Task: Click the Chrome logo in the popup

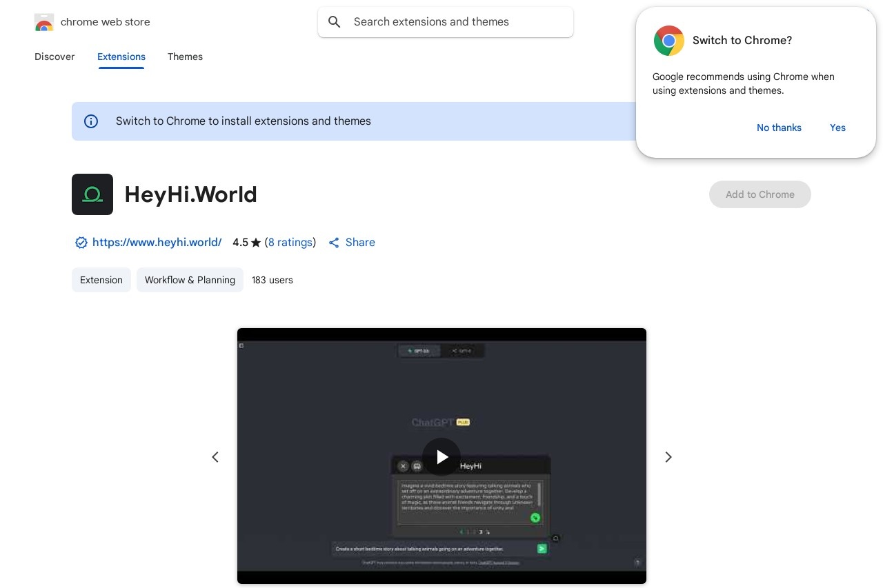Action: click(669, 41)
